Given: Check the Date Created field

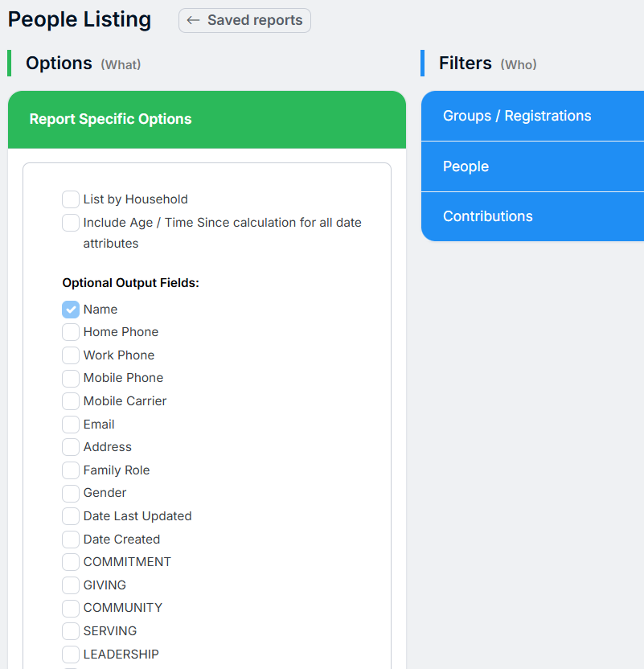Looking at the screenshot, I should pos(71,540).
